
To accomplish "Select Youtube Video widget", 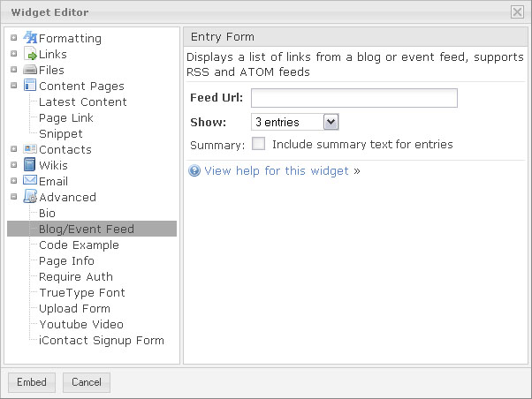I will [x=81, y=324].
